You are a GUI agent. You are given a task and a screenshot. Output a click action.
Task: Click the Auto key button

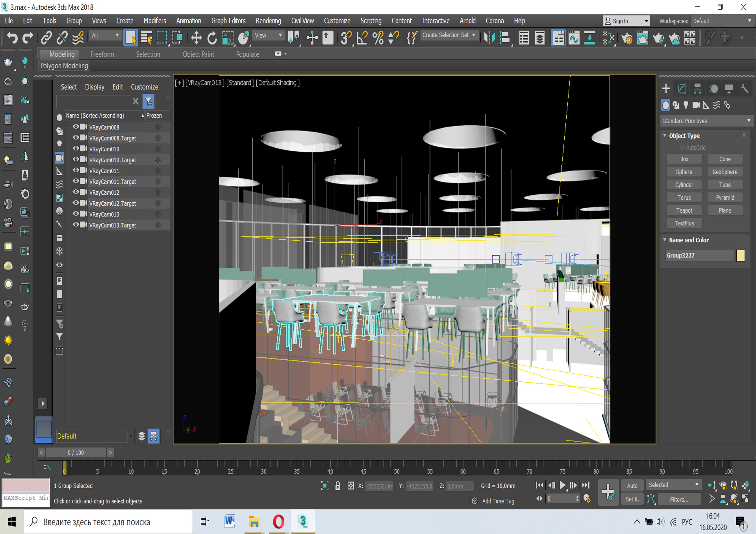632,486
